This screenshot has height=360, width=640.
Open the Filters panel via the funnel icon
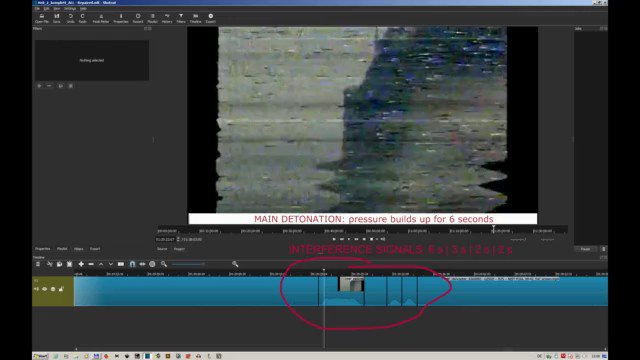(x=181, y=18)
